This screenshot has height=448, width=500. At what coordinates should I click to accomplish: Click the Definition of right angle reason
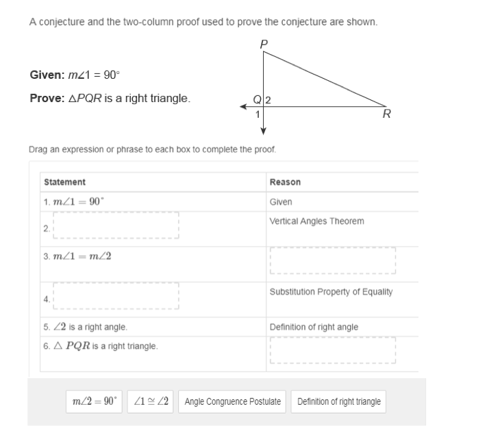coord(314,327)
